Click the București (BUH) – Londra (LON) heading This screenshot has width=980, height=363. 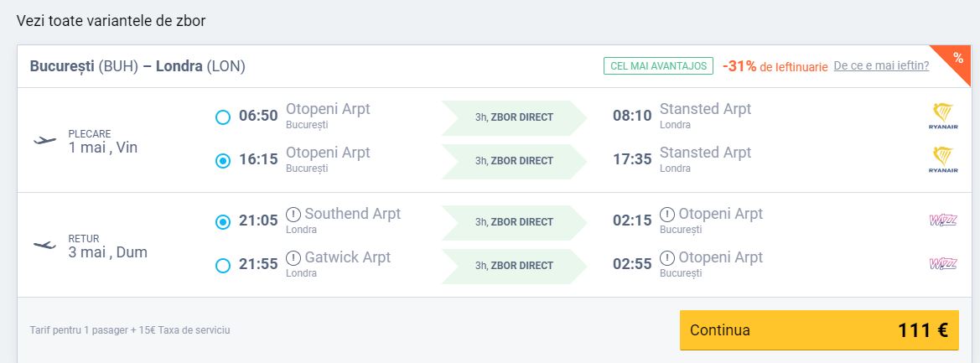tap(137, 66)
